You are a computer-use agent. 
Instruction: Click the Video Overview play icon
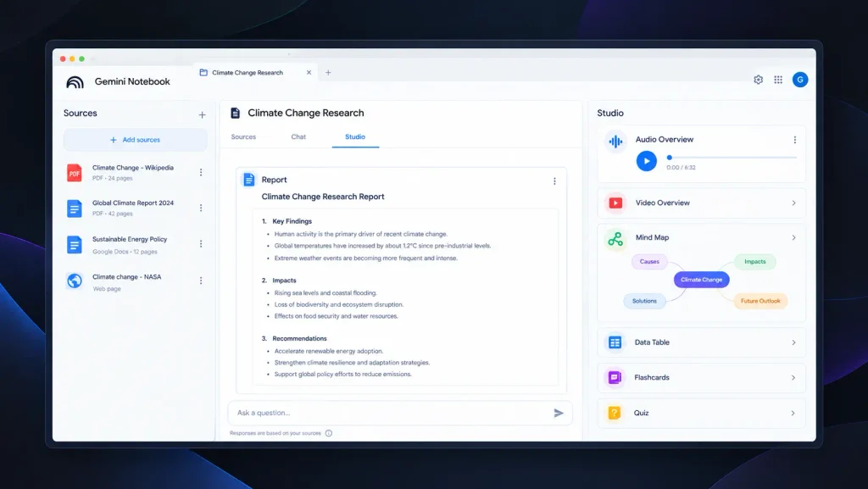(615, 203)
